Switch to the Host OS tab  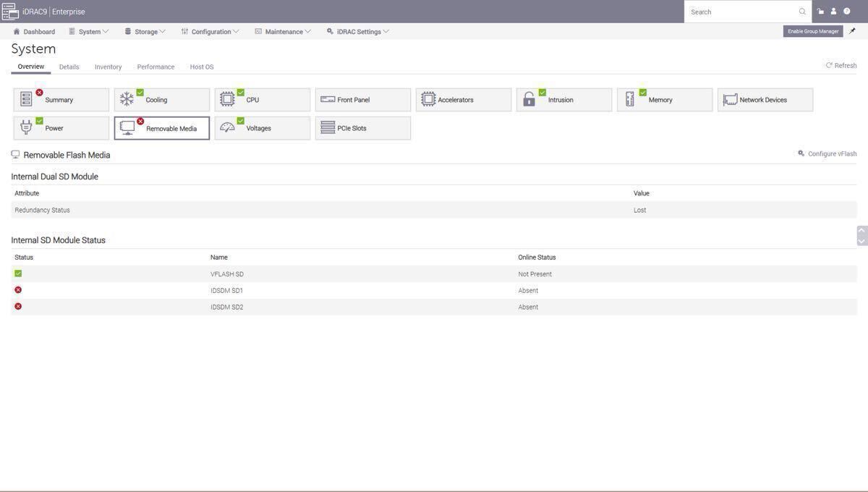(202, 67)
